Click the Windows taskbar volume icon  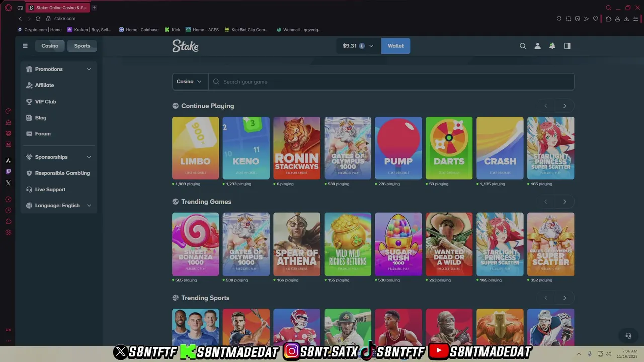[x=609, y=353]
